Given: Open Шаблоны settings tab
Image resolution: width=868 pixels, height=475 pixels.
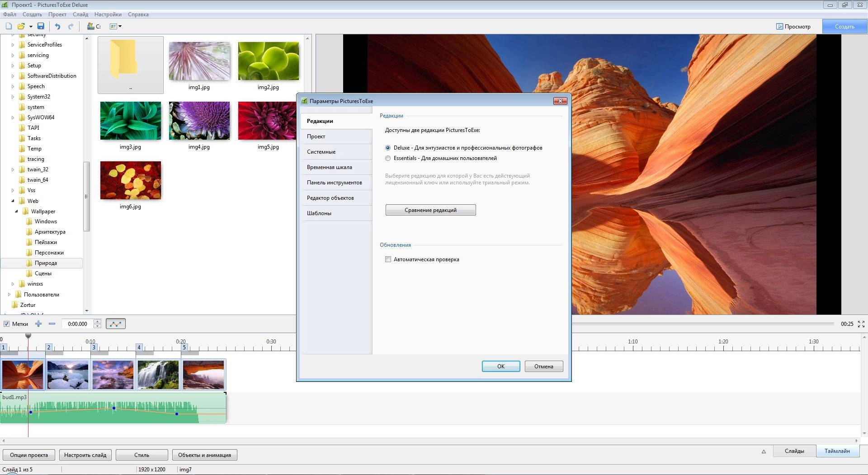Looking at the screenshot, I should click(336, 213).
